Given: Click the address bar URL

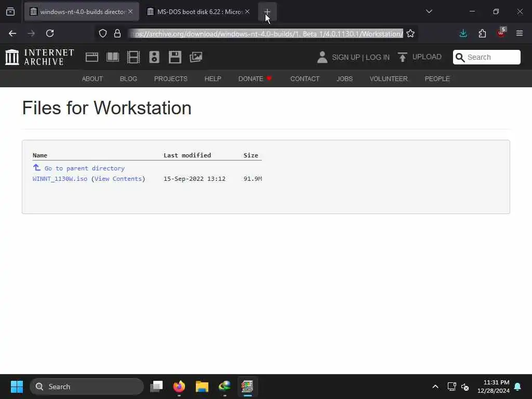Looking at the screenshot, I should 267,34.
